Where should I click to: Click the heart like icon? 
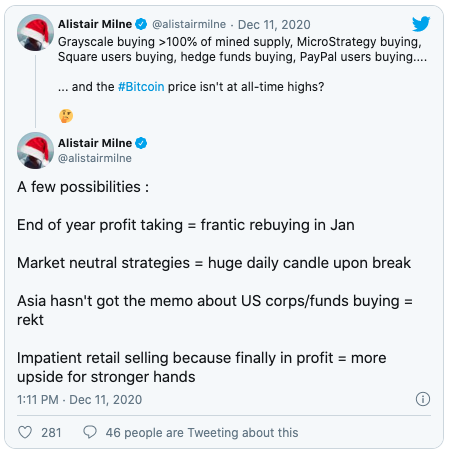click(x=25, y=432)
